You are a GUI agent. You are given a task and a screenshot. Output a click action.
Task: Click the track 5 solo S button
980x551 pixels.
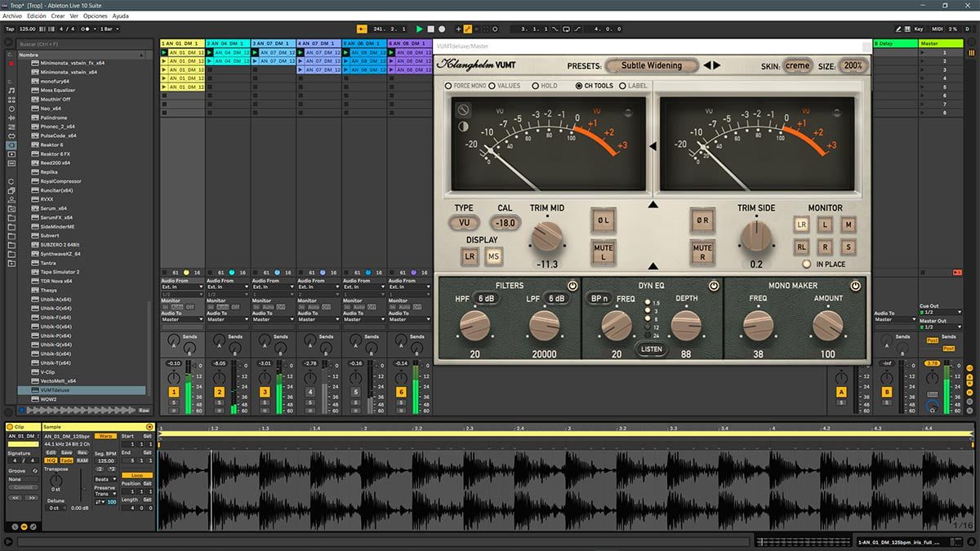tap(356, 403)
